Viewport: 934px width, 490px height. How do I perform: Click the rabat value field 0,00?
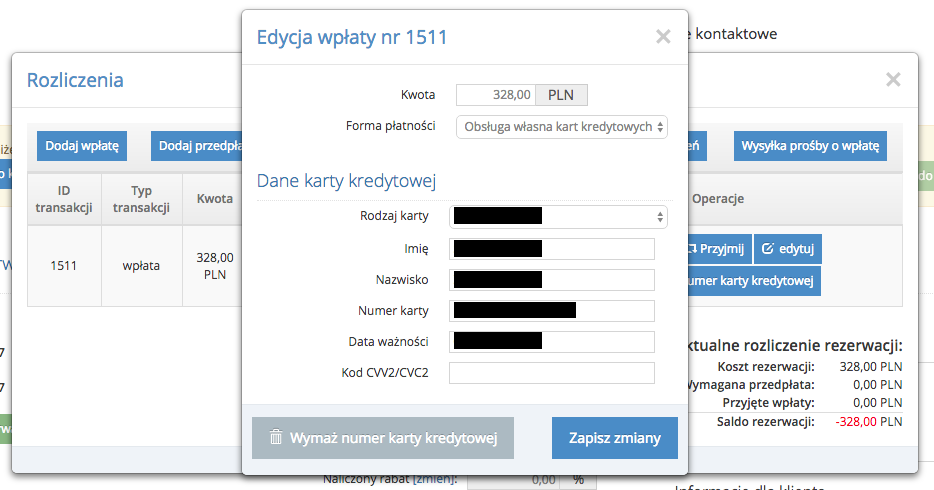coord(515,480)
